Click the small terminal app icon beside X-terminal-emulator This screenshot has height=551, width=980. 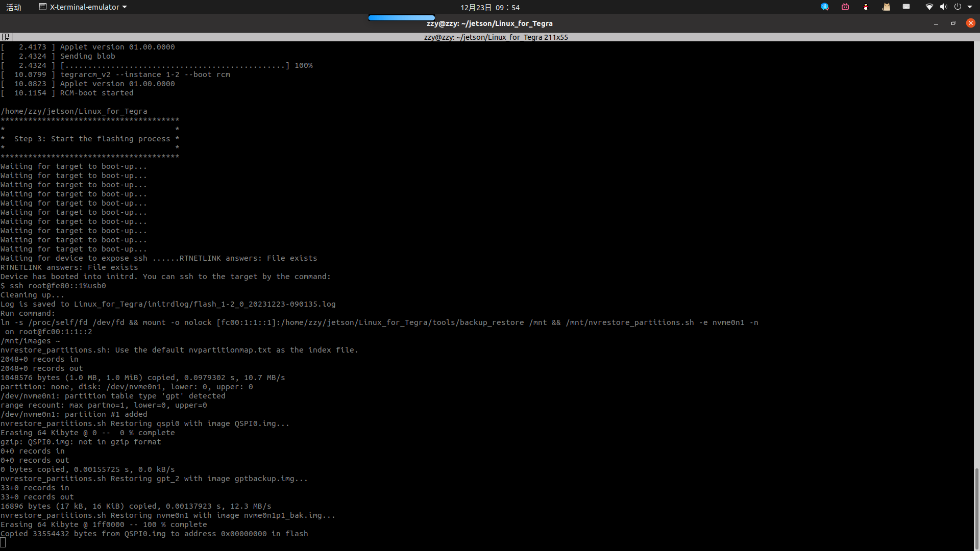41,7
